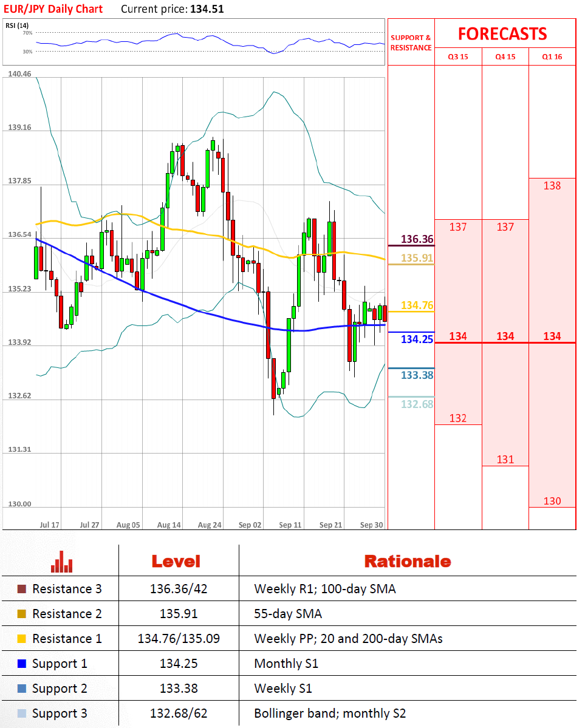Image resolution: width=585 pixels, height=728 pixels.
Task: Click the Resistance 2 row label
Action: tap(67, 614)
